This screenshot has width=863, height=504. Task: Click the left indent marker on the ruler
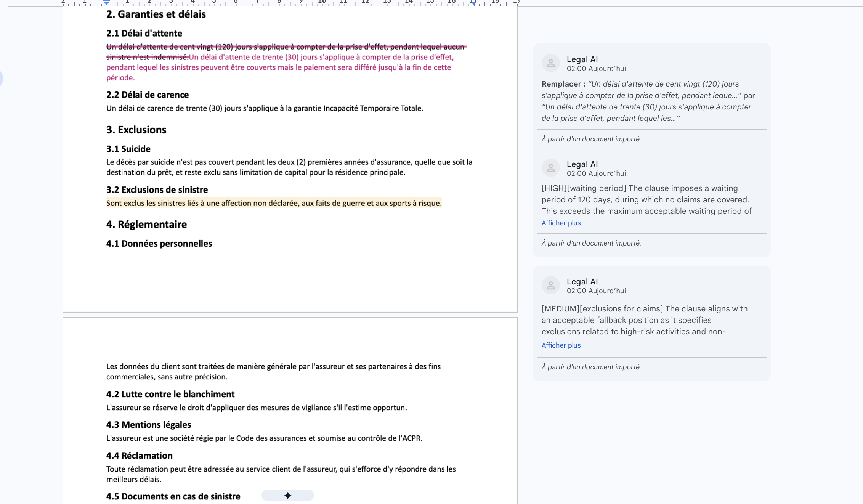107,2
